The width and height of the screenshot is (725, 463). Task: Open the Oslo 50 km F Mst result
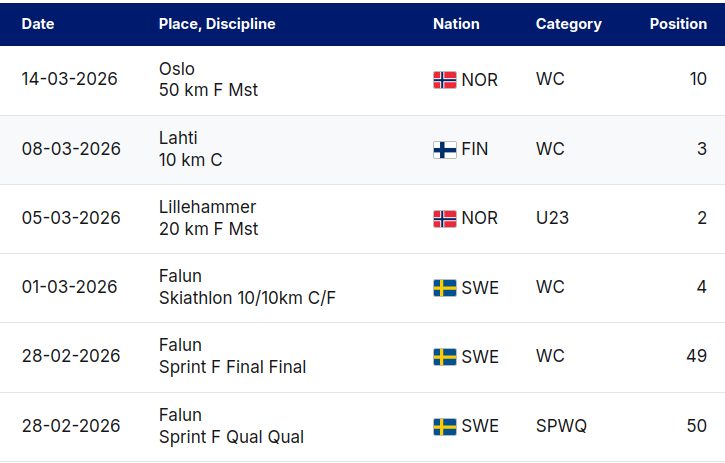pyautogui.click(x=208, y=80)
